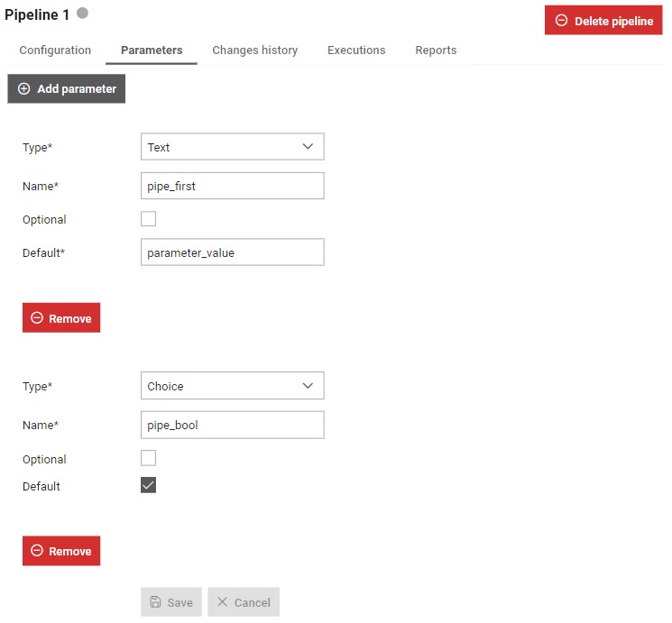Click the Pipeline 1 title
This screenshot has width=672, height=623.
pos(37,14)
